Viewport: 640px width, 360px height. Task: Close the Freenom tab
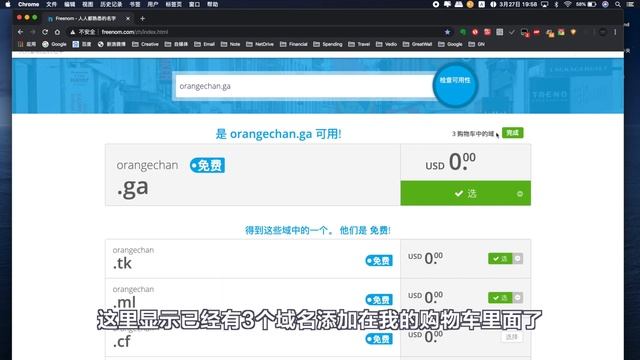(128, 18)
